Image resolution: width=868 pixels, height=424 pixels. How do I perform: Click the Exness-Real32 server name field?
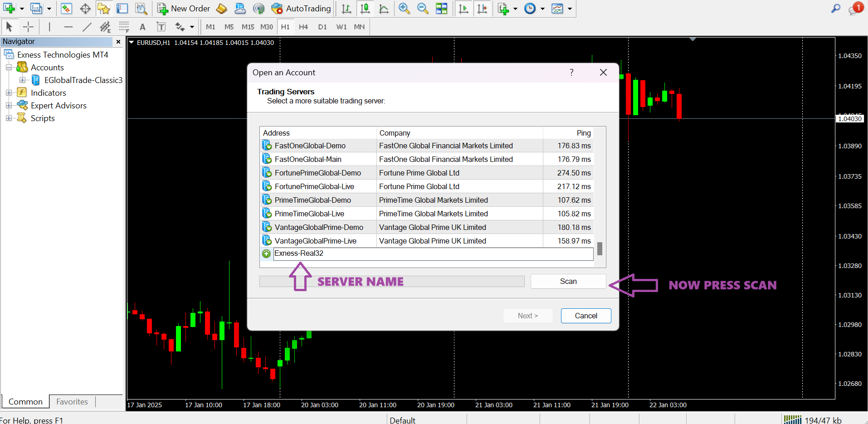click(433, 253)
